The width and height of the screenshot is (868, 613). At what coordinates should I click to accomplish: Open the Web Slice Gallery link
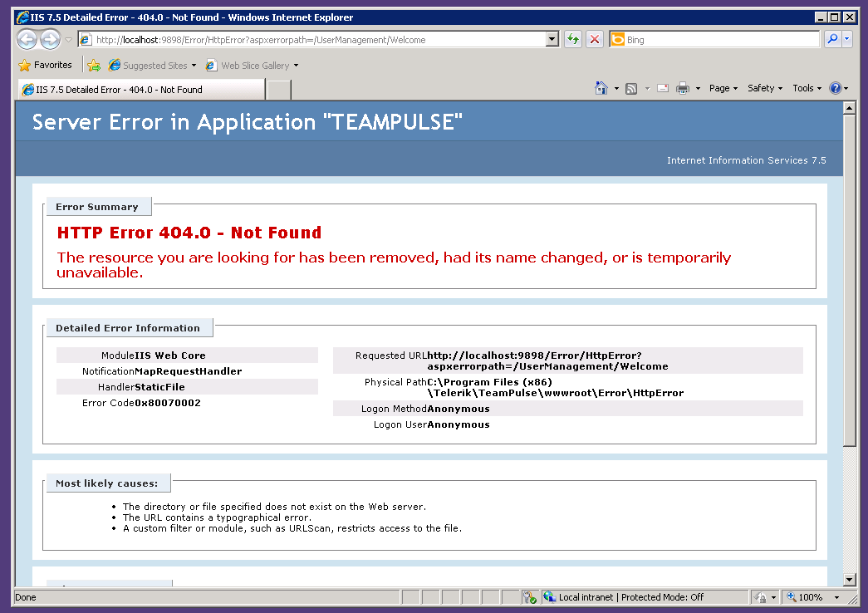pyautogui.click(x=252, y=66)
